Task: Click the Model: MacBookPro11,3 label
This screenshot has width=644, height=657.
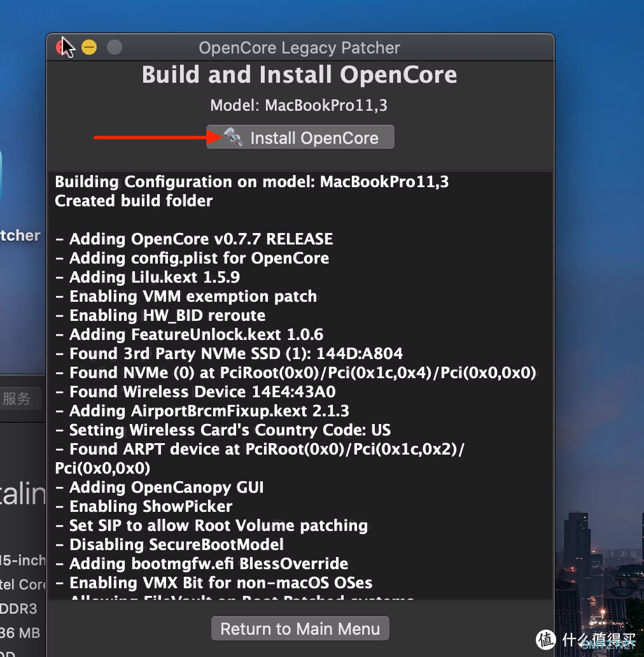Action: [299, 106]
